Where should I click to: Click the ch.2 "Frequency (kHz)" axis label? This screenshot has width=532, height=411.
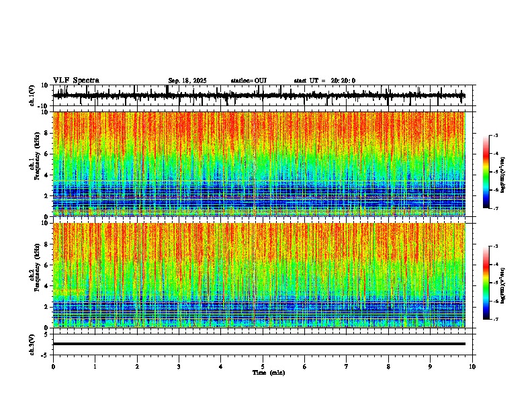click(37, 267)
